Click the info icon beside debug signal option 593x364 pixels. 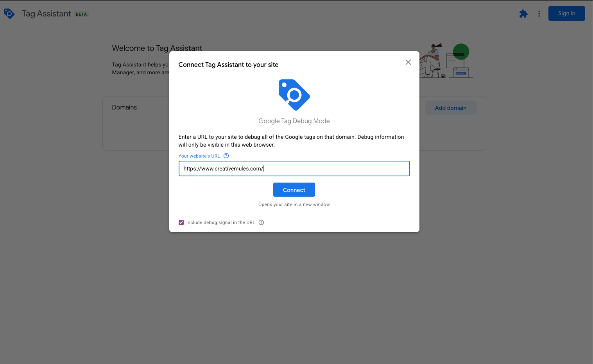pos(261,222)
